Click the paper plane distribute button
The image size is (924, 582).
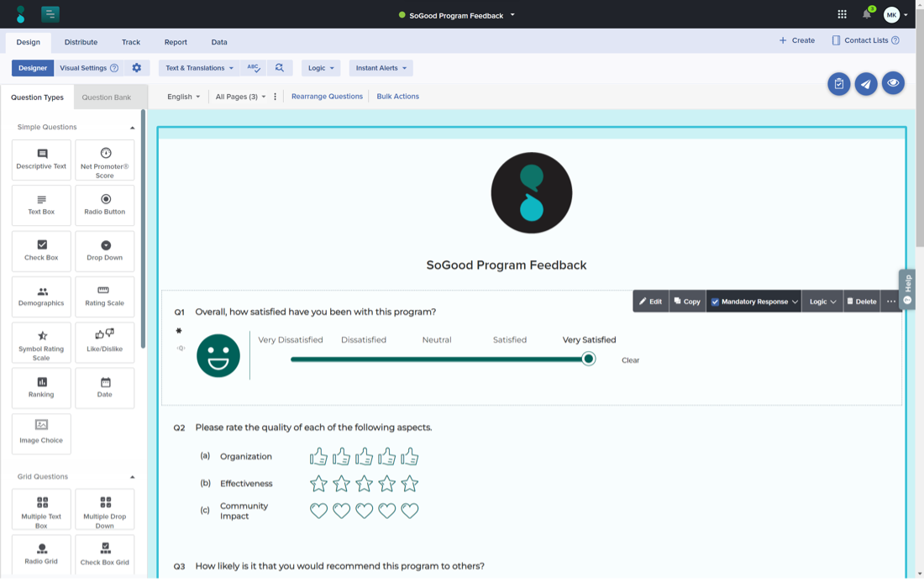click(866, 84)
